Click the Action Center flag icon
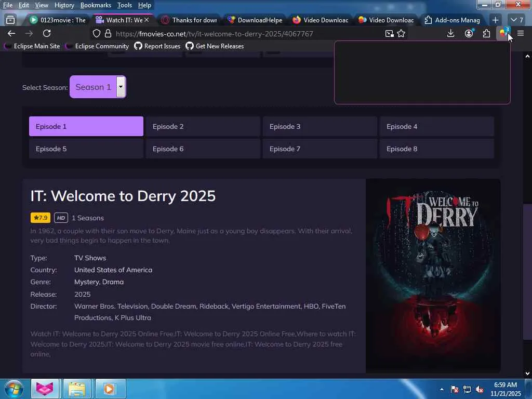Viewport: 532px width, 399px height. point(455,389)
